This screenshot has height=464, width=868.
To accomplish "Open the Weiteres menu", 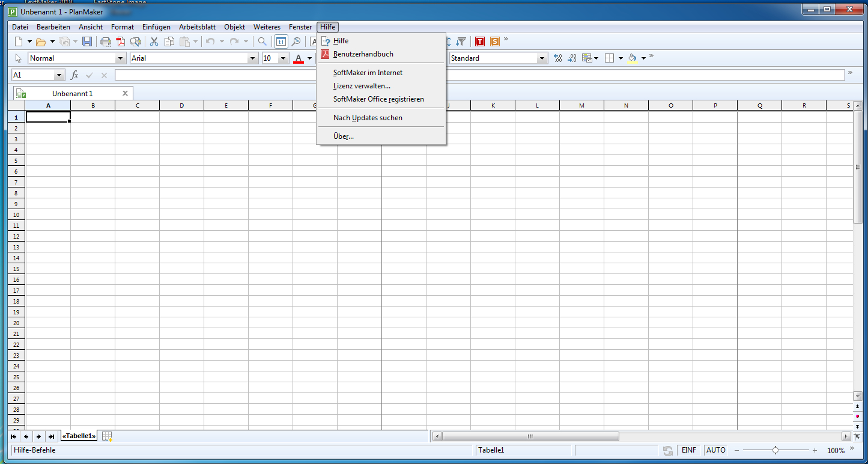I will click(x=267, y=27).
